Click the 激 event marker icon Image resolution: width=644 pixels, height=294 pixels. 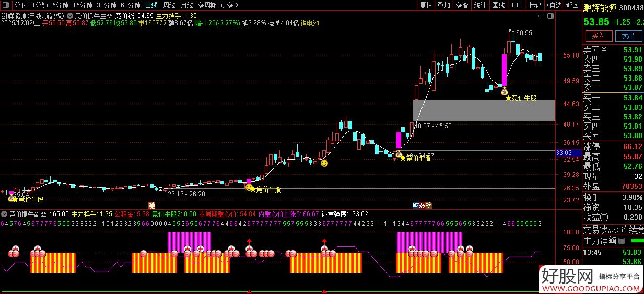(x=152, y=205)
